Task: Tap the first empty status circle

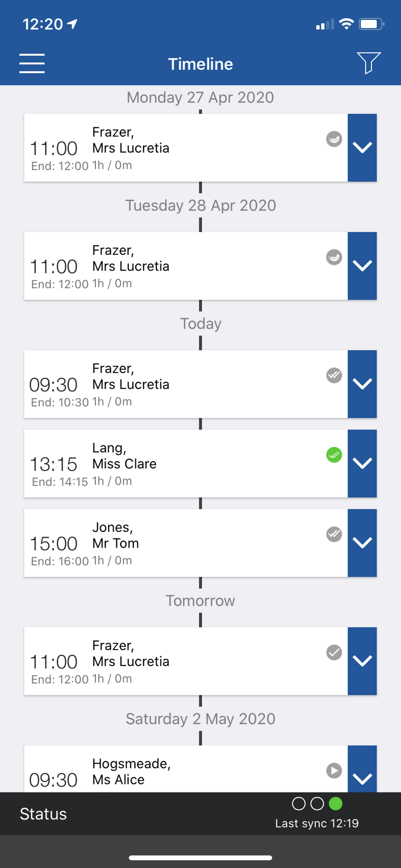Action: coord(299,804)
